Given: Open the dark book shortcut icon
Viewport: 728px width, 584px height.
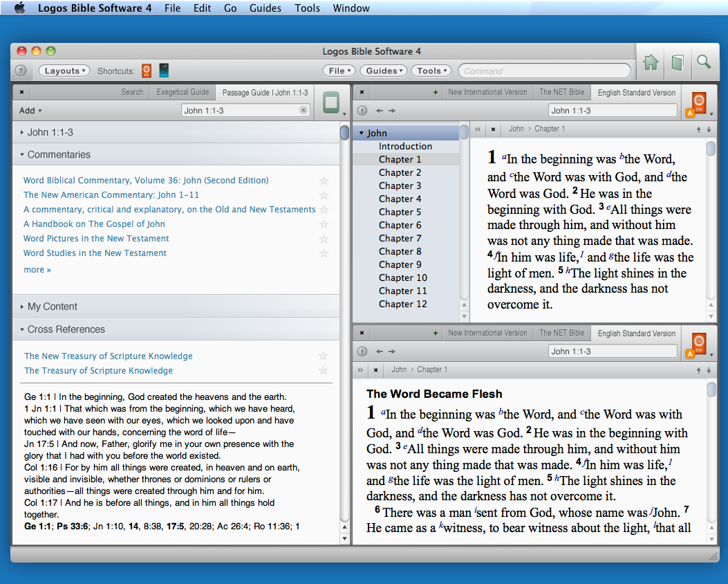Looking at the screenshot, I should tap(164, 71).
